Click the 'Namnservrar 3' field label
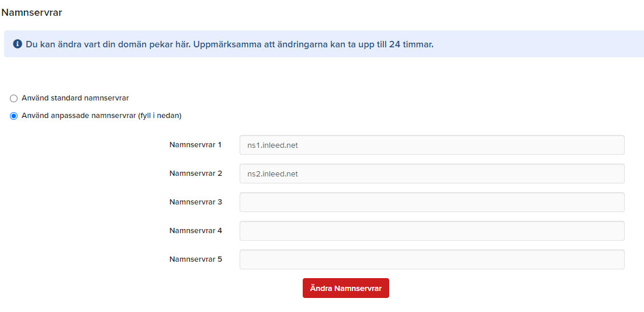This screenshot has height=312, width=644. [195, 202]
